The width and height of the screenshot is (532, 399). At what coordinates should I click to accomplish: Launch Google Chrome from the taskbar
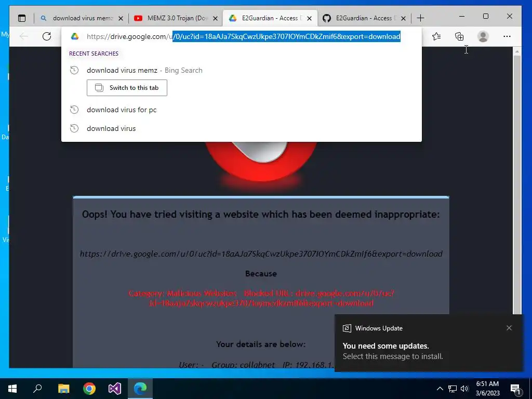(x=89, y=389)
